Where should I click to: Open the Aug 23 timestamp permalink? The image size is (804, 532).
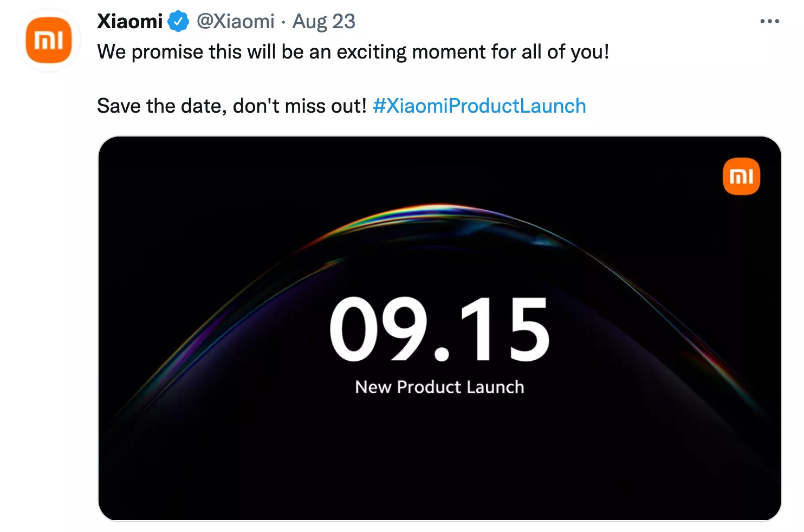point(324,22)
